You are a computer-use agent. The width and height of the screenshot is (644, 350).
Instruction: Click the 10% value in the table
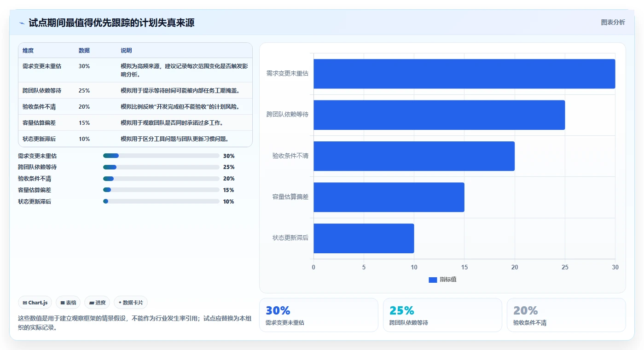[84, 139]
